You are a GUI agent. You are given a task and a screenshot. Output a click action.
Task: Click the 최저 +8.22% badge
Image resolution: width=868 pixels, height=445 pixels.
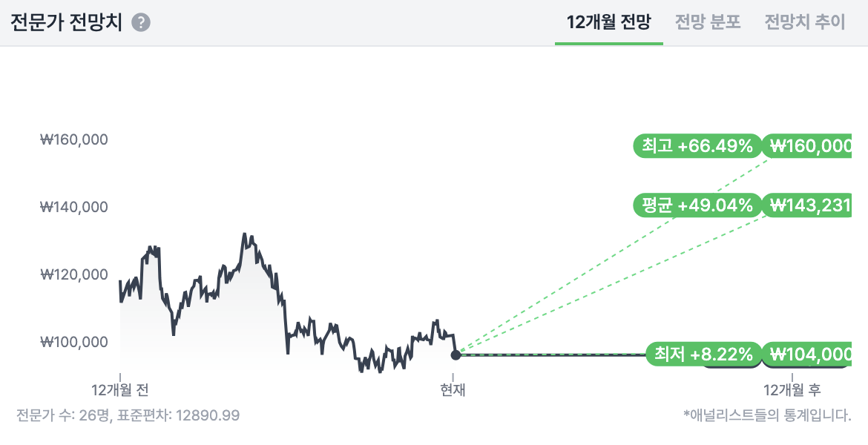tap(703, 355)
